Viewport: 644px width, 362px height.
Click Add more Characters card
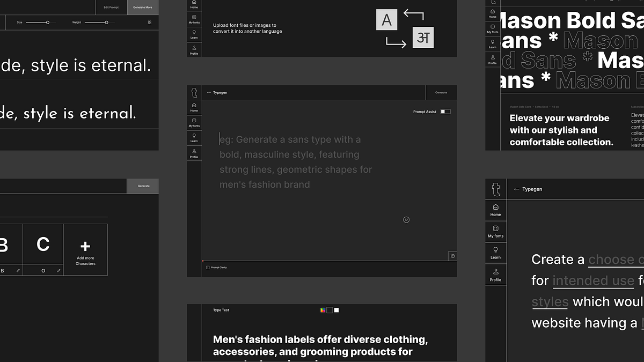(85, 249)
